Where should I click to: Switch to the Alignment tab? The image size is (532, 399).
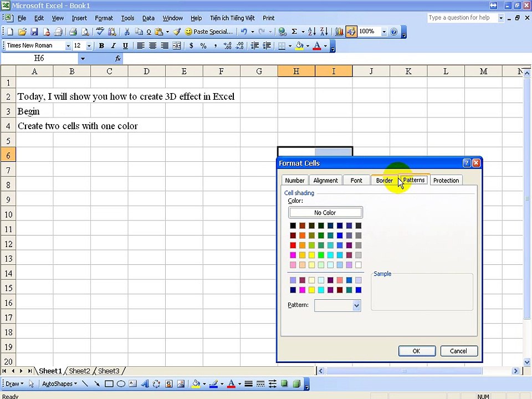tap(325, 181)
